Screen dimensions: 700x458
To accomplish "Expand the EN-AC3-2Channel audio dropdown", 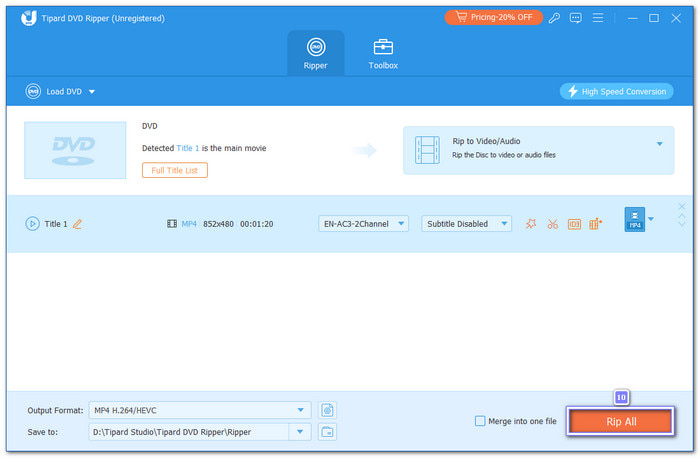I will [363, 224].
